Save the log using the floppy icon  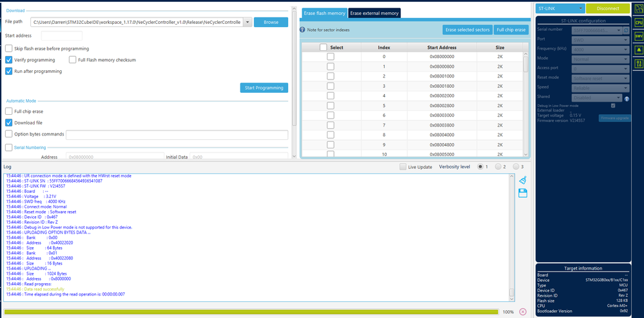pyautogui.click(x=523, y=193)
